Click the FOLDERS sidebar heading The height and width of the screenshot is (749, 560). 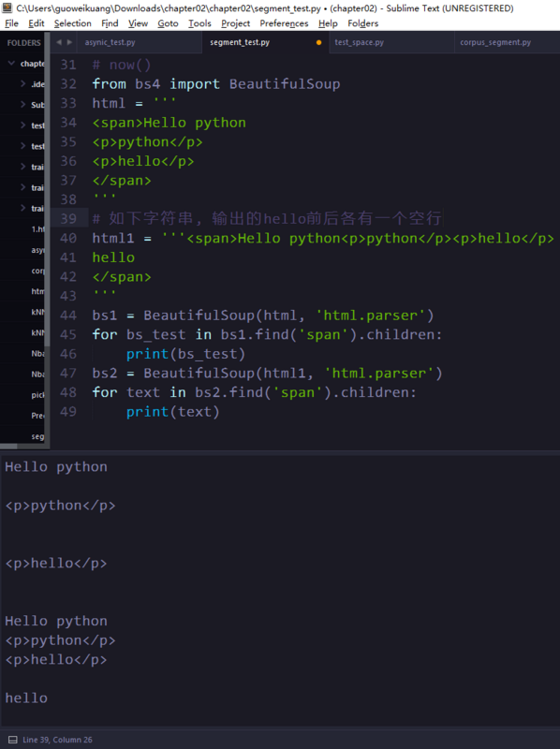tap(24, 43)
